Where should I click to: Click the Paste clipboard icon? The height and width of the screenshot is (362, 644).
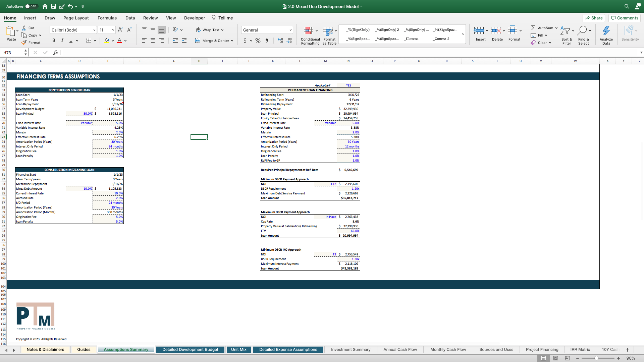click(x=10, y=31)
